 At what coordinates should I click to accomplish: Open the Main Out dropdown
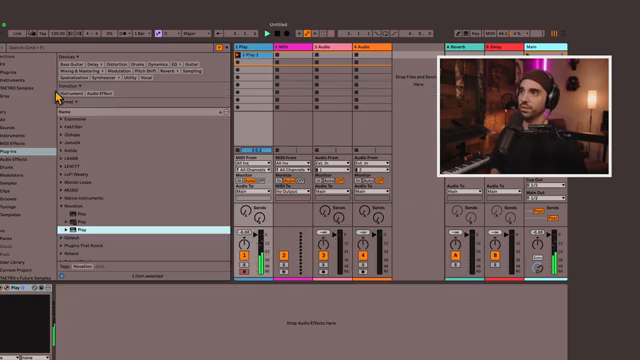pos(546,198)
